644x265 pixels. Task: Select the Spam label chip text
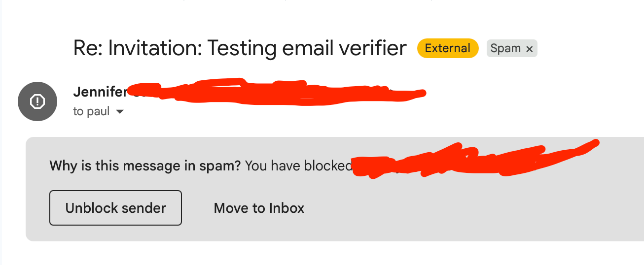(x=505, y=48)
